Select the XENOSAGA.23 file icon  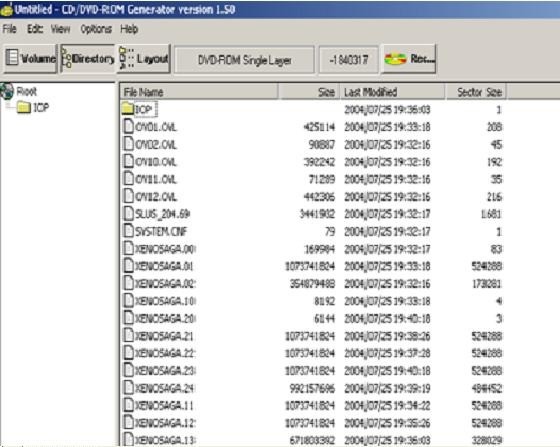point(128,370)
